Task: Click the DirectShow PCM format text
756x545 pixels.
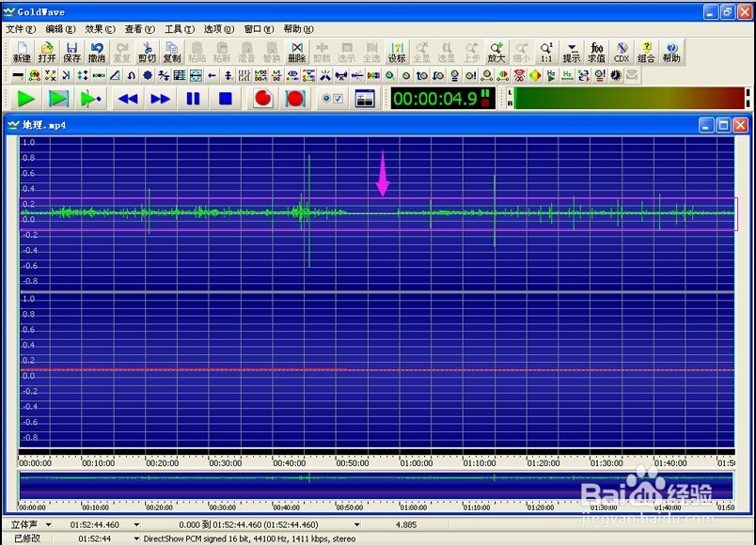Action: (x=249, y=538)
